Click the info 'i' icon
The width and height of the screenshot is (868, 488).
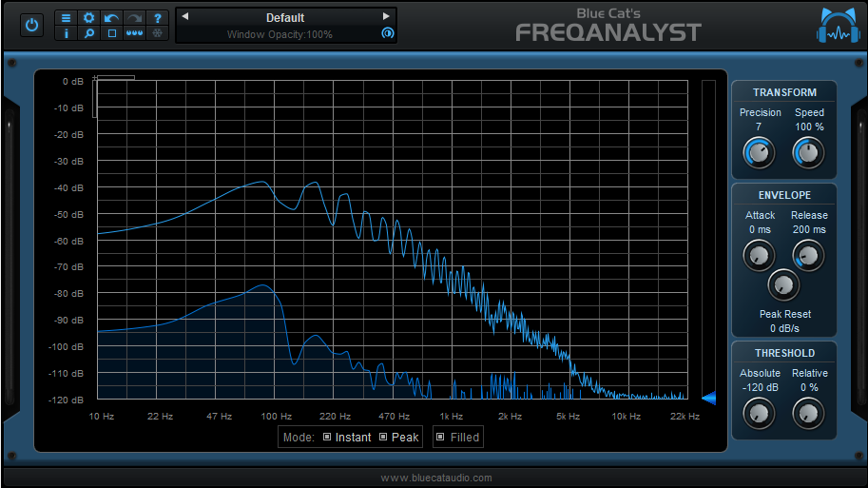pyautogui.click(x=66, y=33)
